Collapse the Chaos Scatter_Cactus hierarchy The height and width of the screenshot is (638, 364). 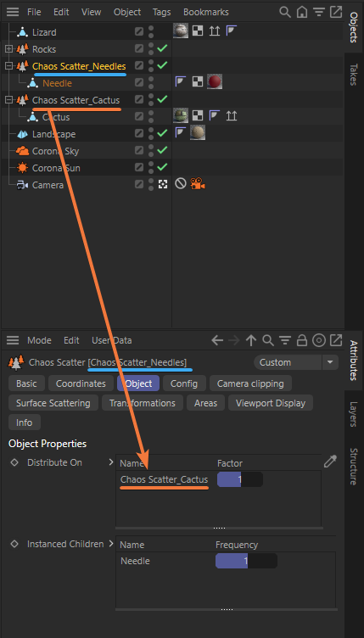coord(8,100)
